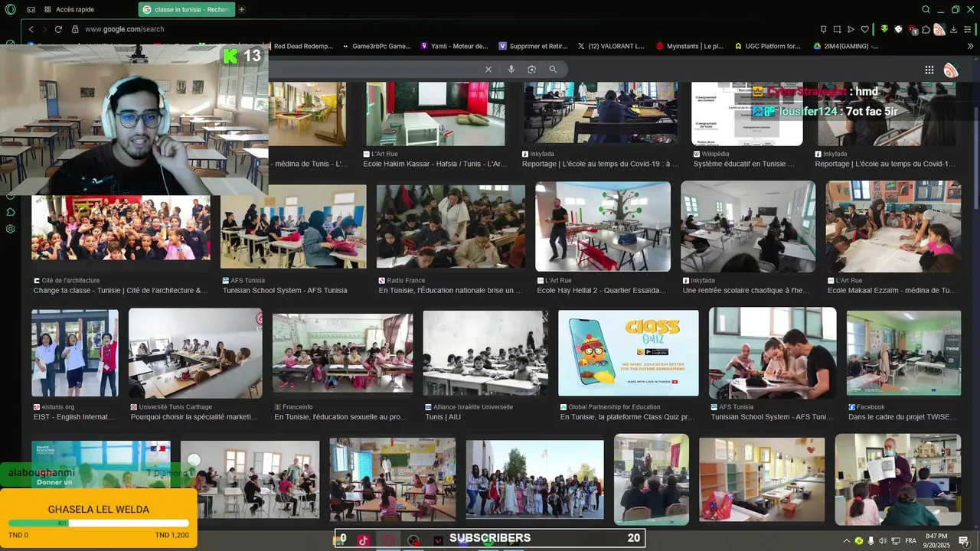Open a new tab with the plus button
This screenshot has width=980, height=551.
click(242, 9)
